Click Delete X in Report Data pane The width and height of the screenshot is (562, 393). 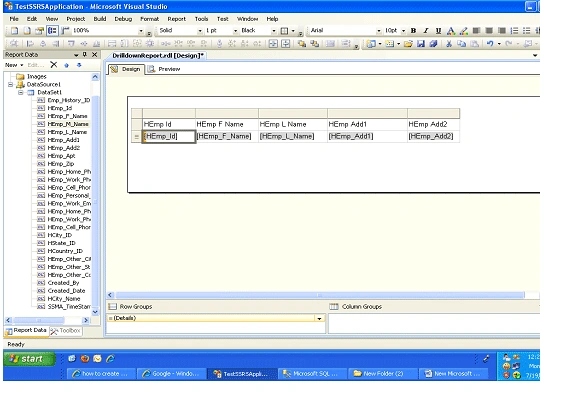(x=54, y=65)
